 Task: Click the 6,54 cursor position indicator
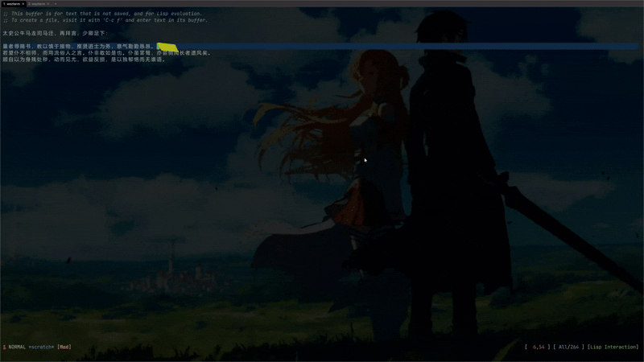(539, 347)
